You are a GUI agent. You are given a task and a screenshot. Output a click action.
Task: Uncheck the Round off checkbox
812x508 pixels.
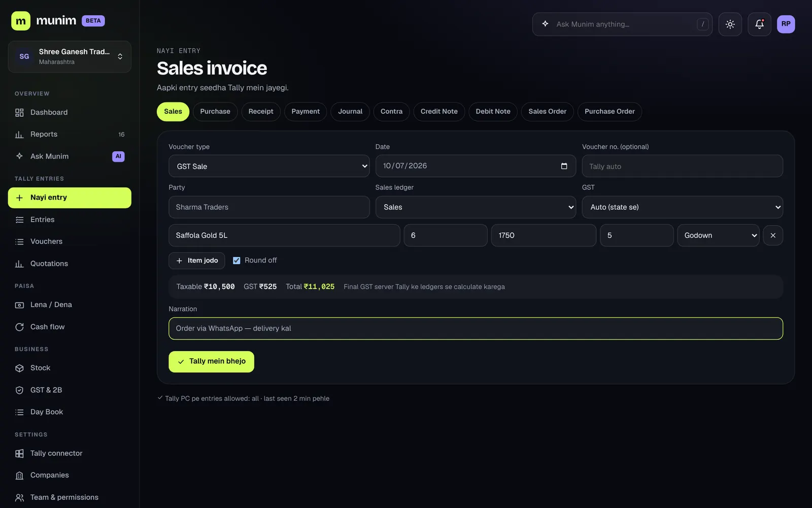(x=236, y=261)
